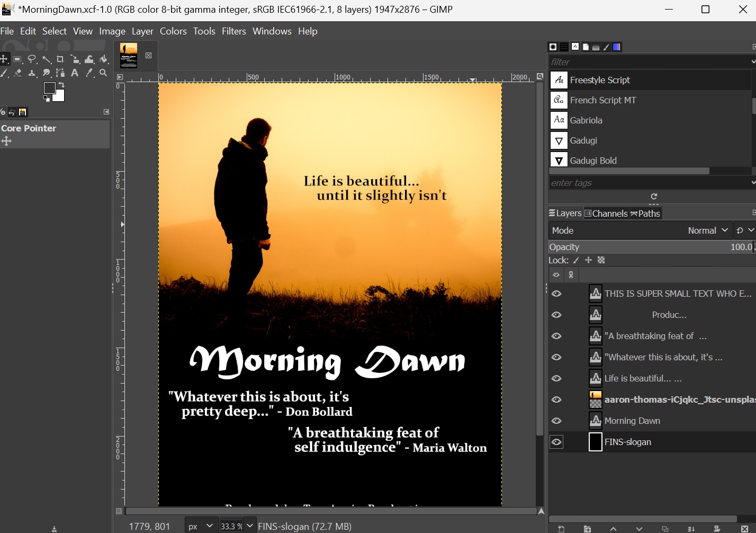Open the File menu
This screenshot has height=533, width=756.
tap(7, 31)
